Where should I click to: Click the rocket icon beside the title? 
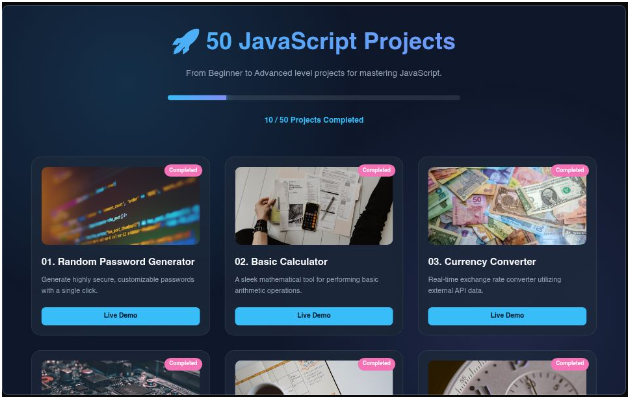tap(186, 41)
